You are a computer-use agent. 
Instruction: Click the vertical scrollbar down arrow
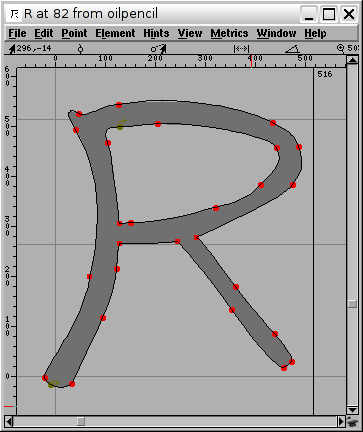[x=352, y=410]
